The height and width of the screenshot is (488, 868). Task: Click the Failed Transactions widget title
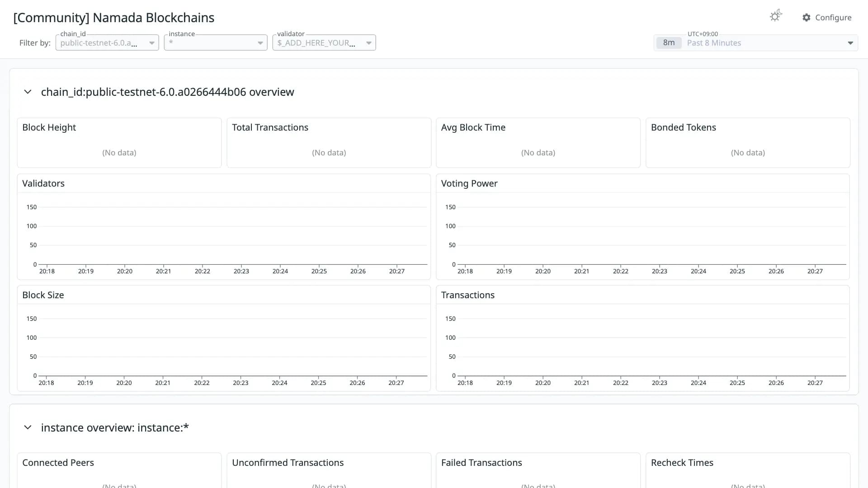coord(481,463)
